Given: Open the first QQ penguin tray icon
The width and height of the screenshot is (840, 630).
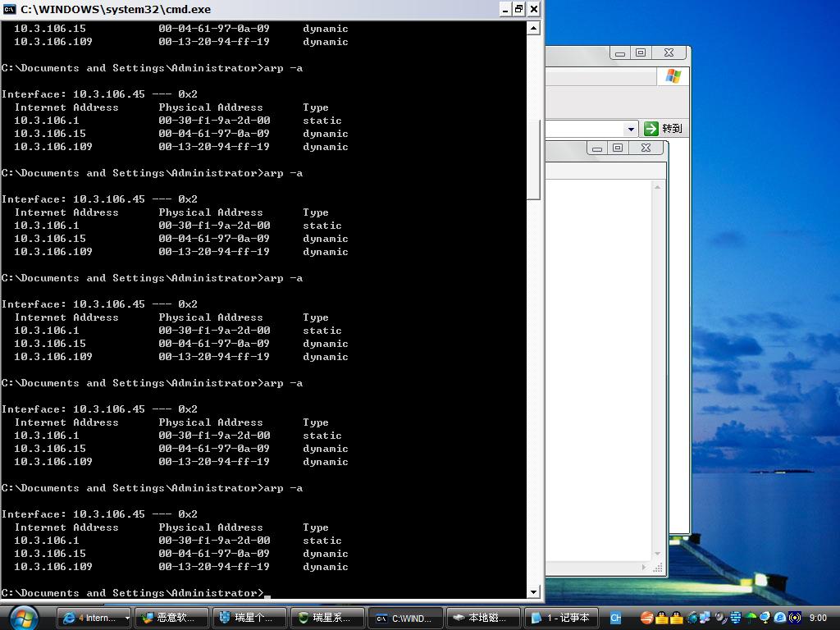Looking at the screenshot, I should point(662,619).
